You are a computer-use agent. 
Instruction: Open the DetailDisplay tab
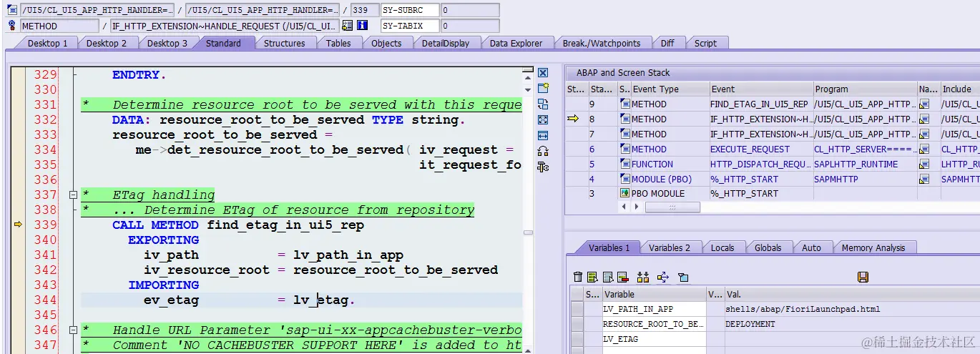[446, 43]
